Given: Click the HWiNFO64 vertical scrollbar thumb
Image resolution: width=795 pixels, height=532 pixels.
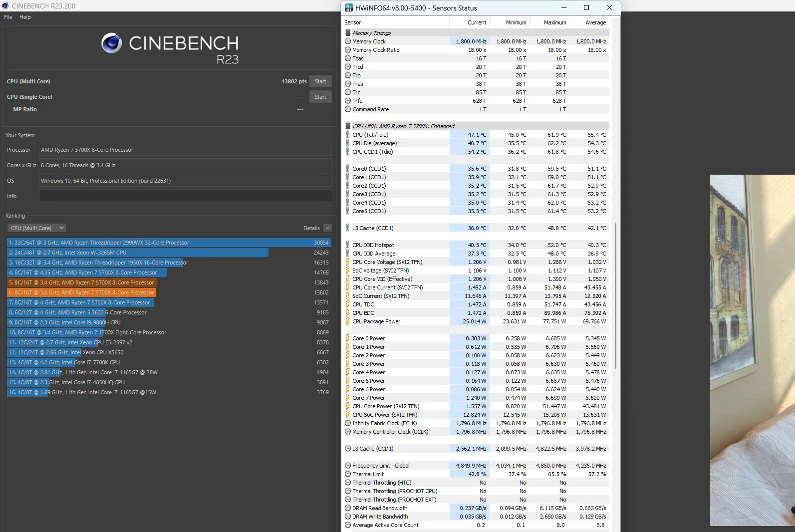Looking at the screenshot, I should point(616,295).
